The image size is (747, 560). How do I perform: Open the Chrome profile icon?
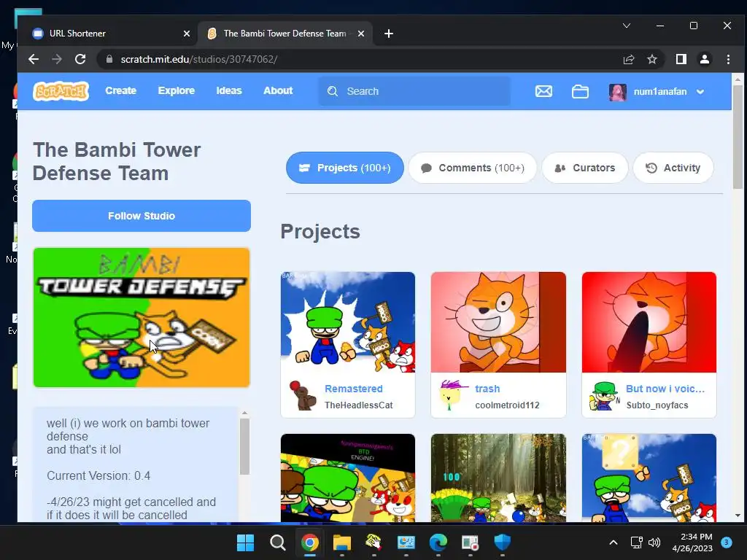click(x=704, y=59)
